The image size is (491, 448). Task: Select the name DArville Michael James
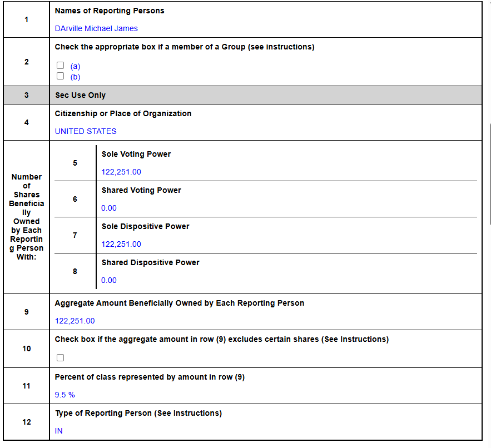96,28
